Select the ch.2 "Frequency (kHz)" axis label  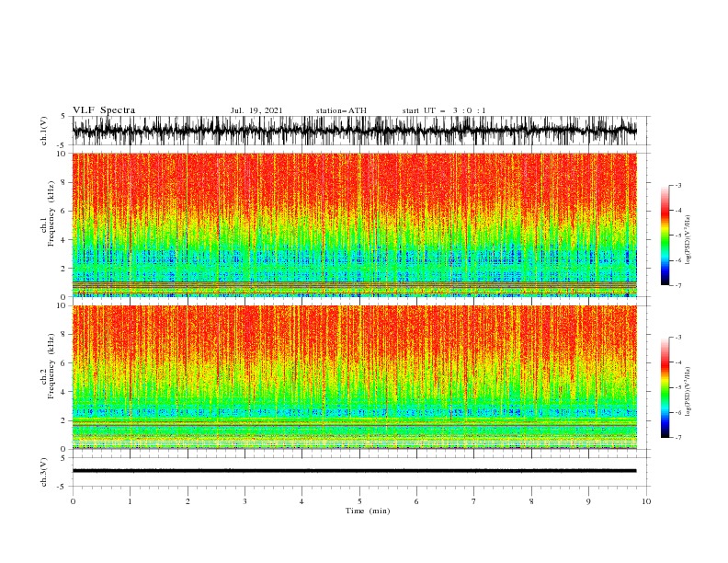pos(51,366)
